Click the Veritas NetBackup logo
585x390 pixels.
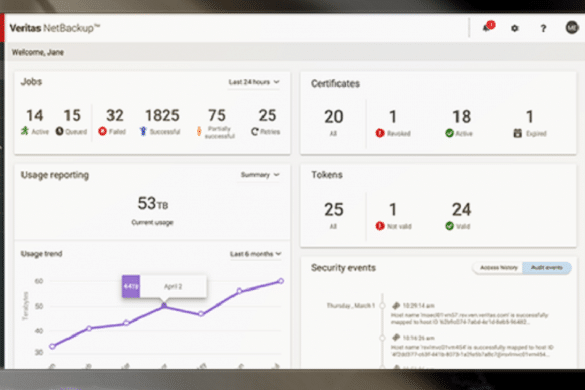coord(55,28)
